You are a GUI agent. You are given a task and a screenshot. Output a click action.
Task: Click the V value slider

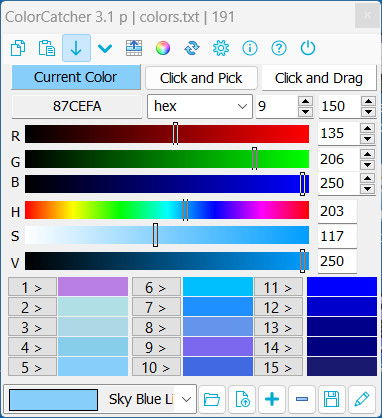[167, 261]
